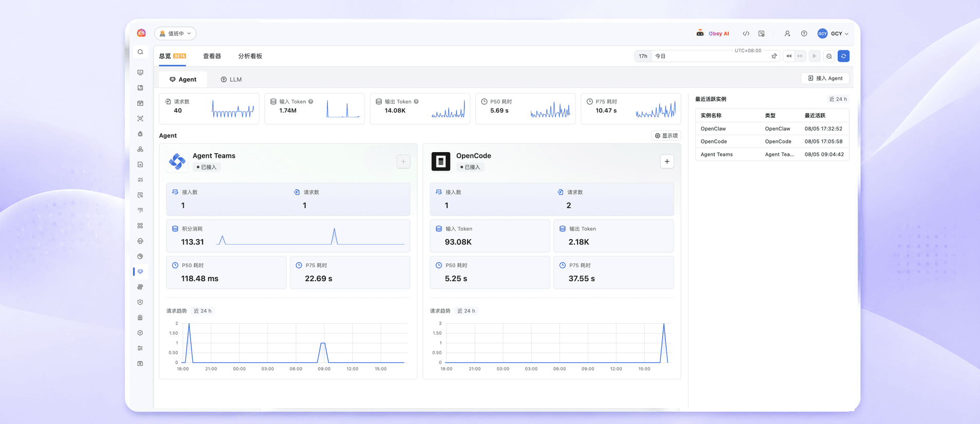Click the P50 耗时 card showing 5.69 s
980x424 pixels.
click(x=525, y=108)
